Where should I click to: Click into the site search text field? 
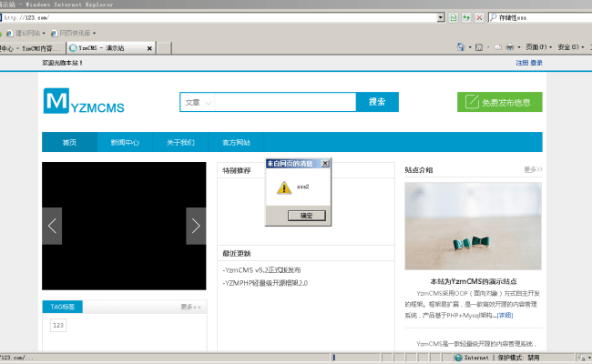(285, 102)
